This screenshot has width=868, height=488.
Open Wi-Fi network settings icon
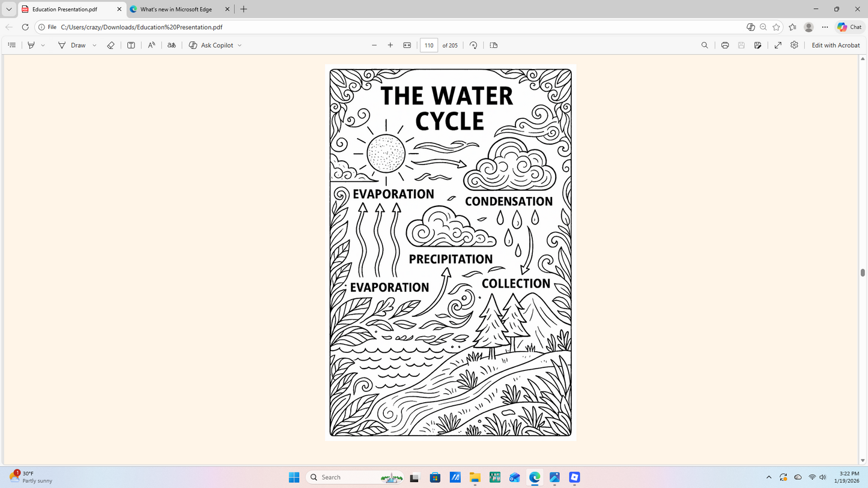click(x=812, y=477)
